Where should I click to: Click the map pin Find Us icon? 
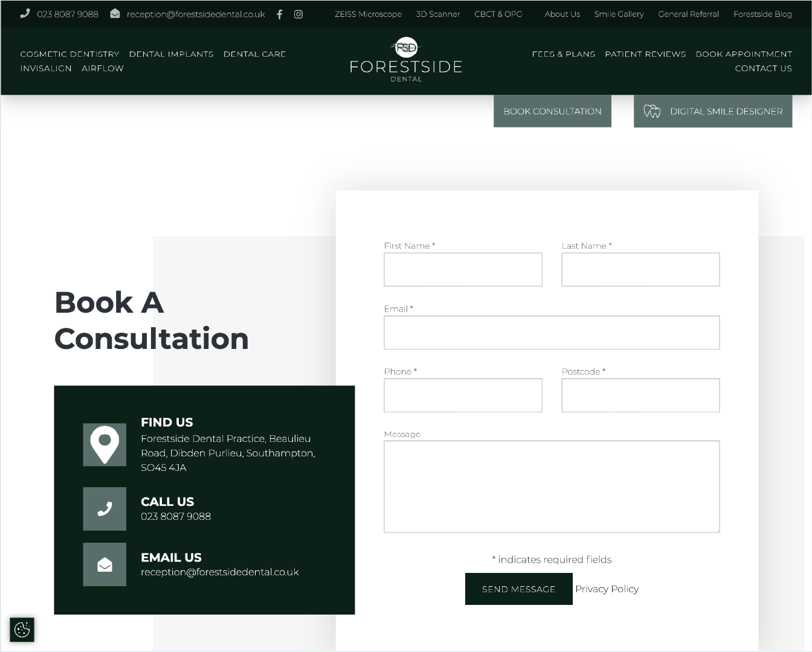click(105, 444)
